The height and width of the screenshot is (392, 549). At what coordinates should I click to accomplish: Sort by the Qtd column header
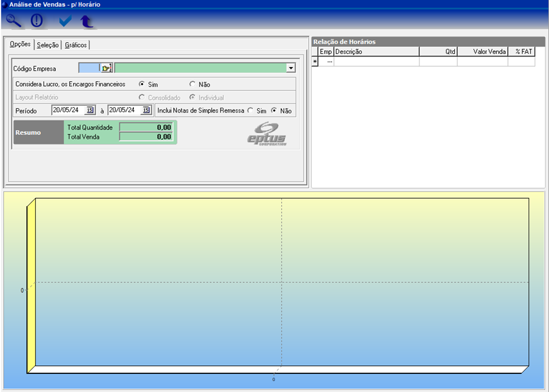tap(438, 52)
